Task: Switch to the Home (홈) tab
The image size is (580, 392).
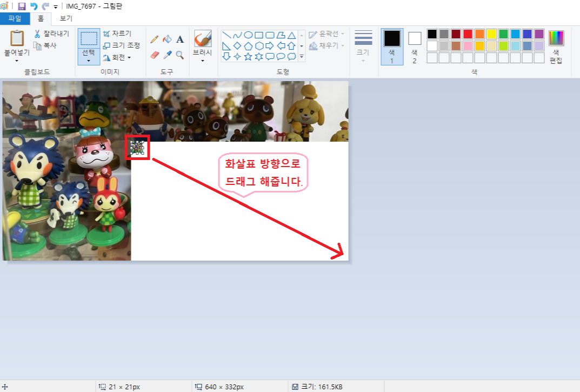Action: tap(41, 18)
